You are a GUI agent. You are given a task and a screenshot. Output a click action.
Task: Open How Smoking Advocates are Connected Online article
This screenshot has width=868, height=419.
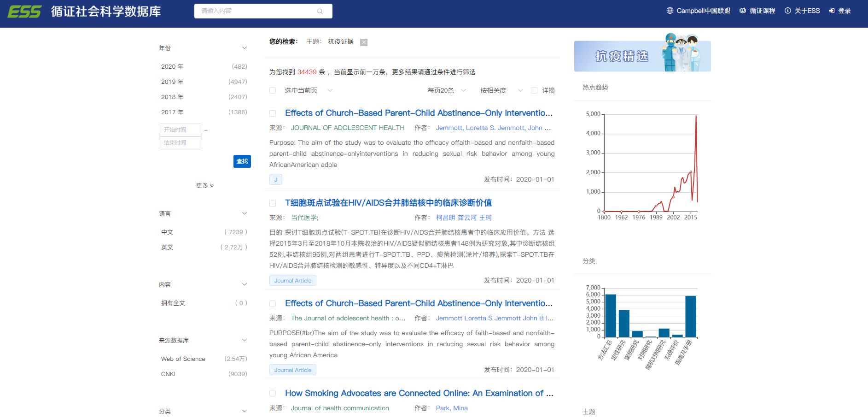tap(419, 393)
